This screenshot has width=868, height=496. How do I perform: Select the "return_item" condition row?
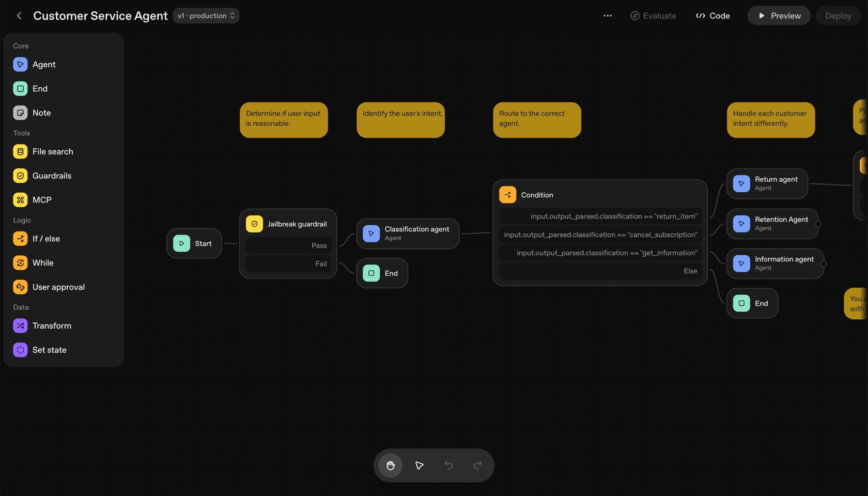coord(600,216)
